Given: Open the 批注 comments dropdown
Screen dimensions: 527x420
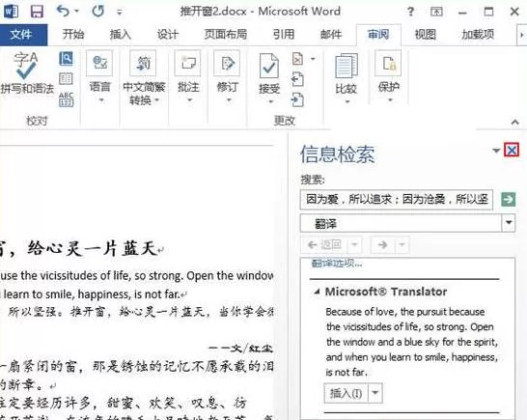Looking at the screenshot, I should click(x=188, y=77).
